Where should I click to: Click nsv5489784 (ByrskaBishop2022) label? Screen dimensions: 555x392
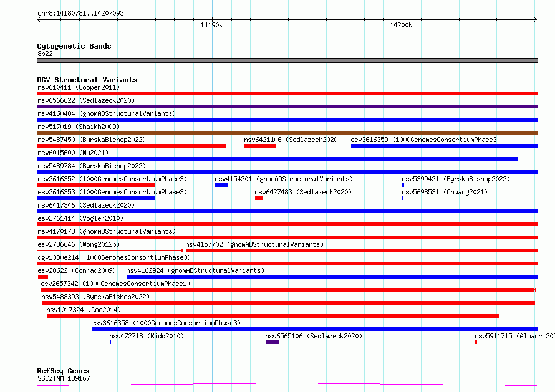[92, 166]
